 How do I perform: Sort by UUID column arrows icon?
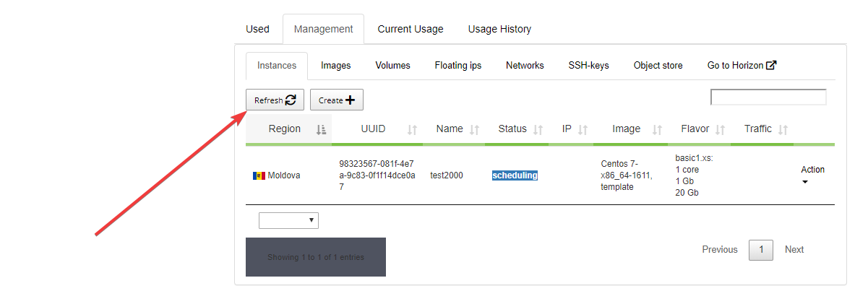412,130
